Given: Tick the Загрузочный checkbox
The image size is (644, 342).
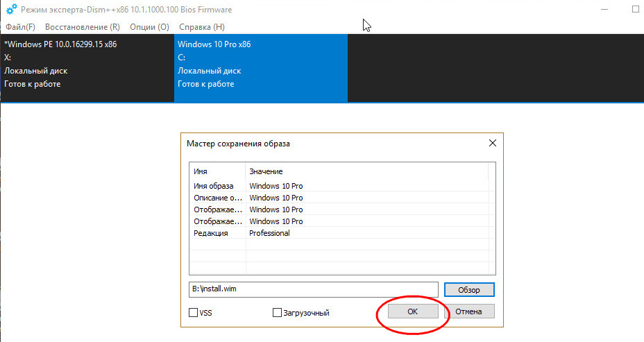Looking at the screenshot, I should tap(277, 312).
